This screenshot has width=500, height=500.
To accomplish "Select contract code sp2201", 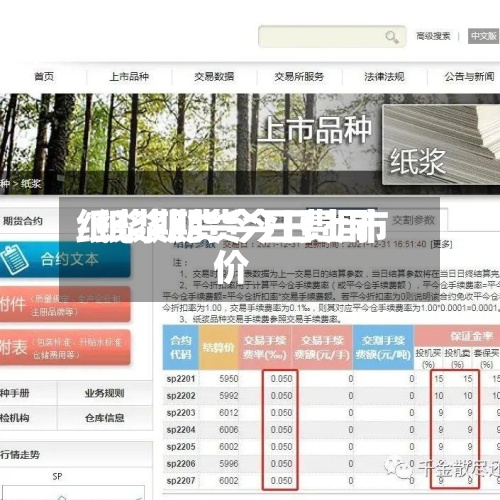I will [181, 379].
